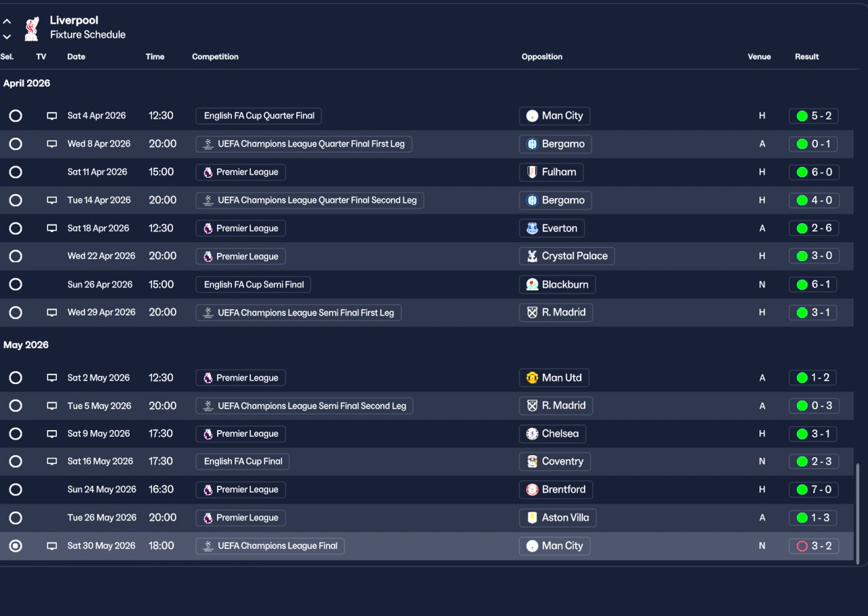This screenshot has width=868, height=616.
Task: Click the Aston Villa club badge
Action: (532, 518)
